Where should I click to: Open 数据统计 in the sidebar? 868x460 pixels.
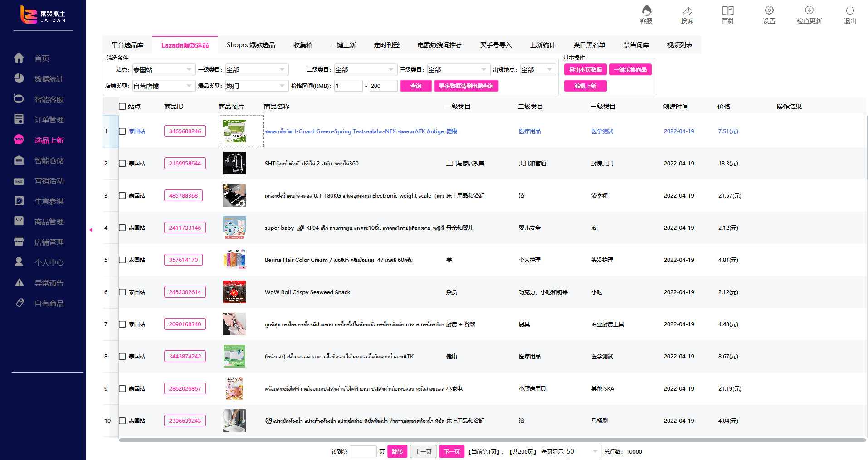(49, 78)
